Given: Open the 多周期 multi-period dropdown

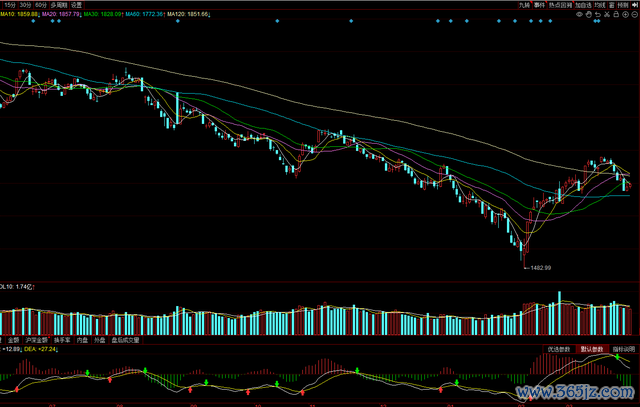Looking at the screenshot, I should tap(59, 5).
